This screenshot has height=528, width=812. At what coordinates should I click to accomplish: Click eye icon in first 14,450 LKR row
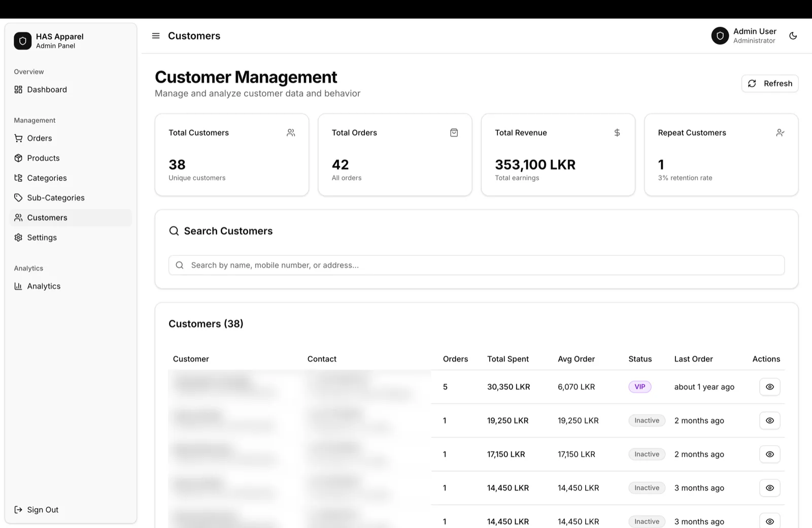click(770, 488)
